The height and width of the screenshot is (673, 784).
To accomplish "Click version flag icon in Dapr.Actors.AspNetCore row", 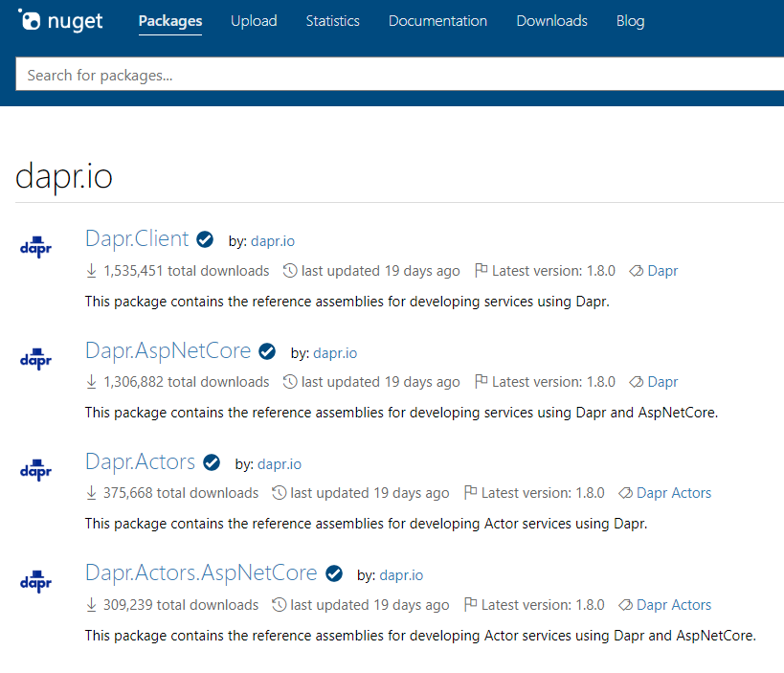I will pos(471,604).
